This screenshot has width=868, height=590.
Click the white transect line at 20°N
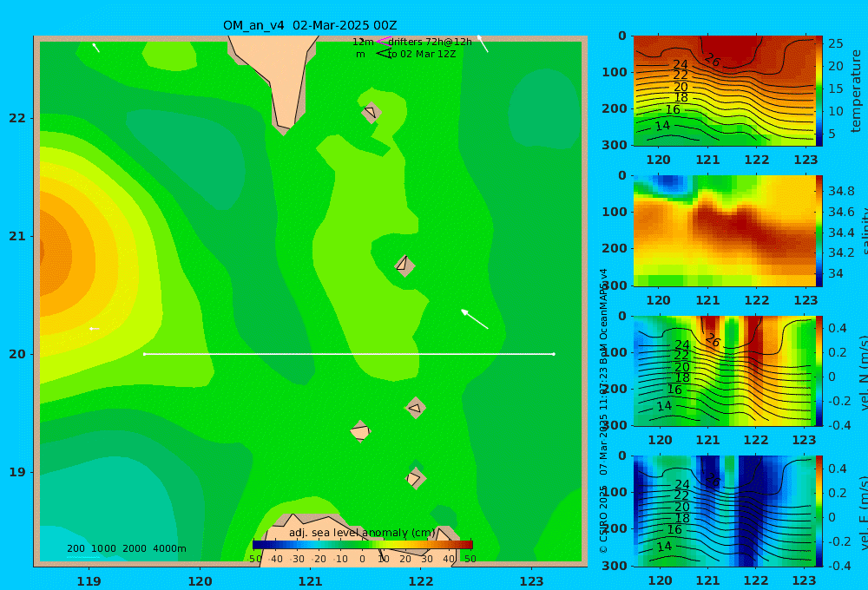[349, 354]
